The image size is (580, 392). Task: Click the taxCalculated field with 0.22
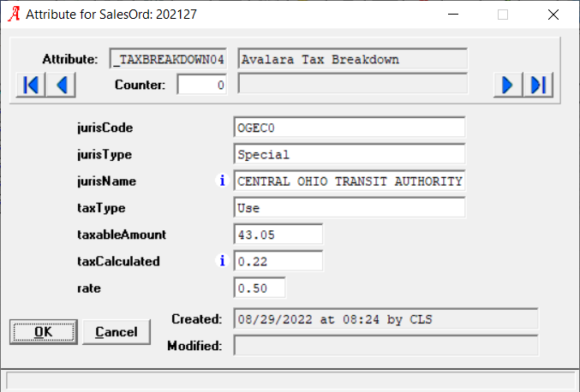coord(278,261)
